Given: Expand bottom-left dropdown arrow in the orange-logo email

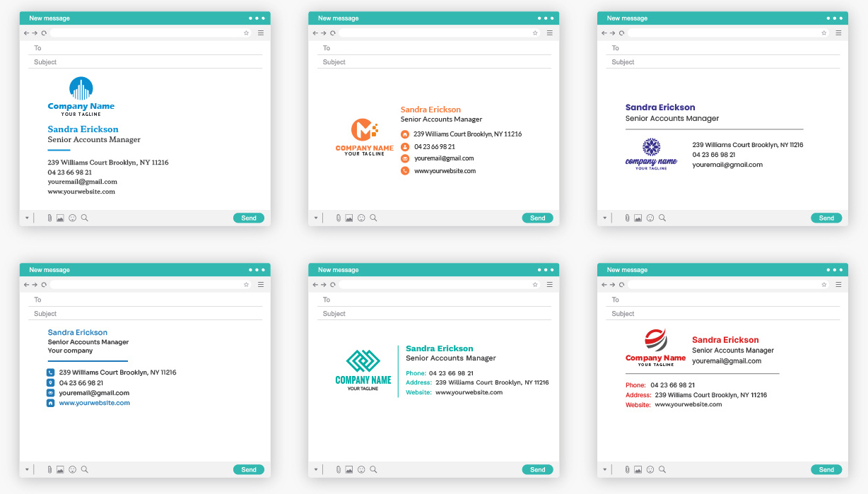Looking at the screenshot, I should [x=316, y=218].
